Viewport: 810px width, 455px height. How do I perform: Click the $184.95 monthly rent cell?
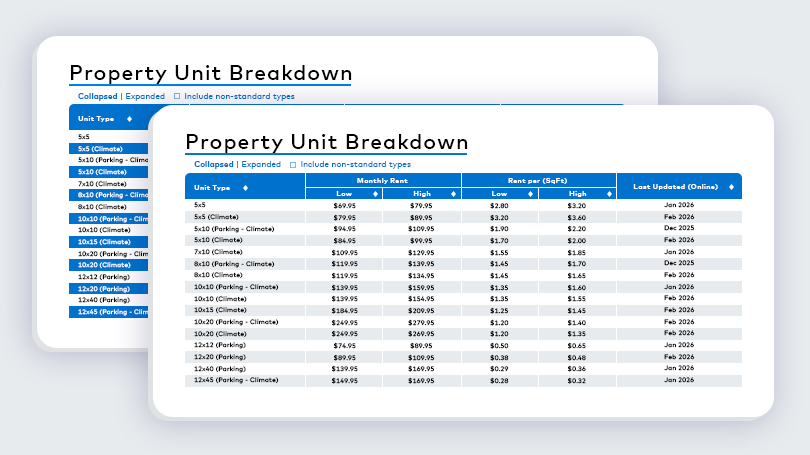click(x=345, y=311)
